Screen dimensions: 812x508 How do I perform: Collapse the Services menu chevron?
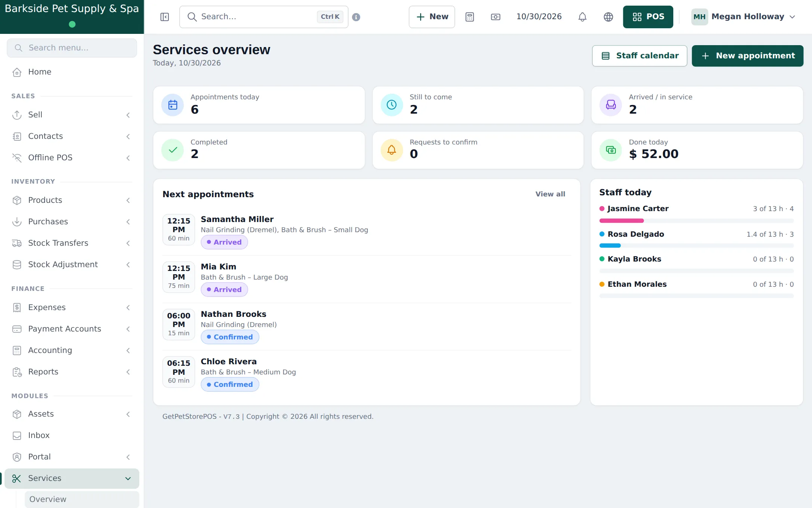(x=128, y=478)
